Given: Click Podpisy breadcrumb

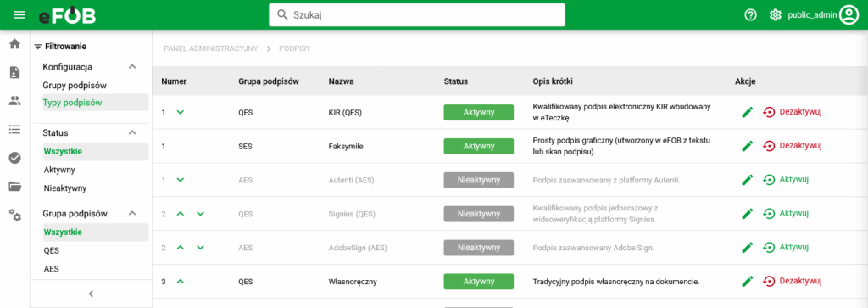Looking at the screenshot, I should (x=294, y=48).
